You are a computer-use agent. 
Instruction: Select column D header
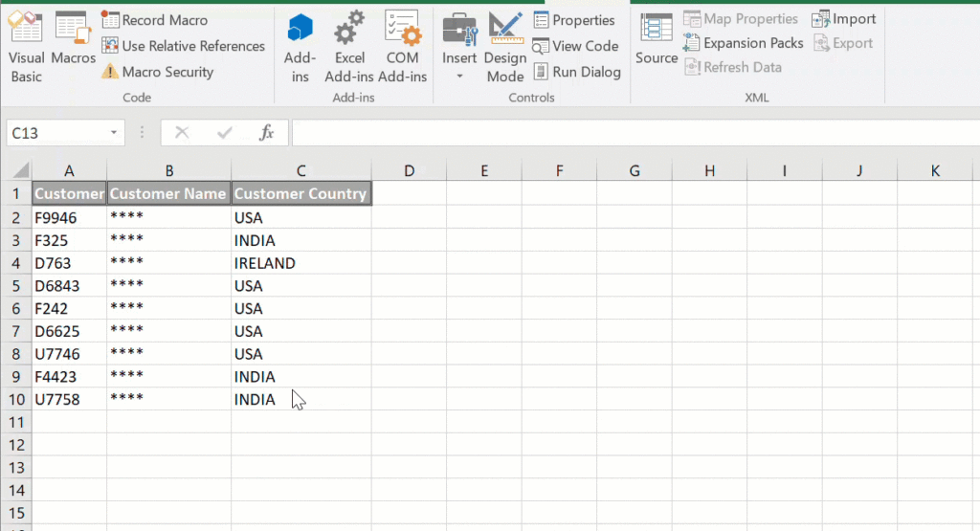(409, 170)
